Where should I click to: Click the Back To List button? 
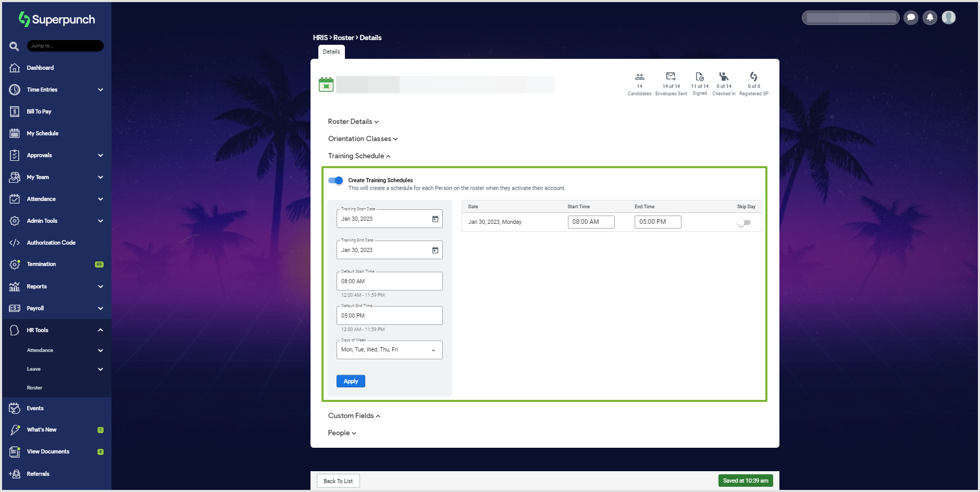click(338, 481)
